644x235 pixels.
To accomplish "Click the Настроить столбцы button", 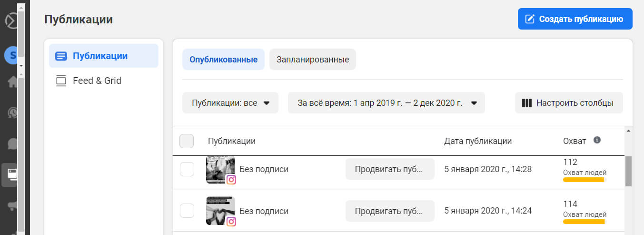I will pyautogui.click(x=569, y=103).
